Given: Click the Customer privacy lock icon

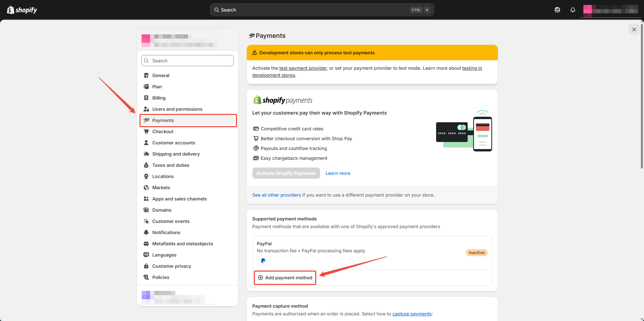Looking at the screenshot, I should [146, 266].
